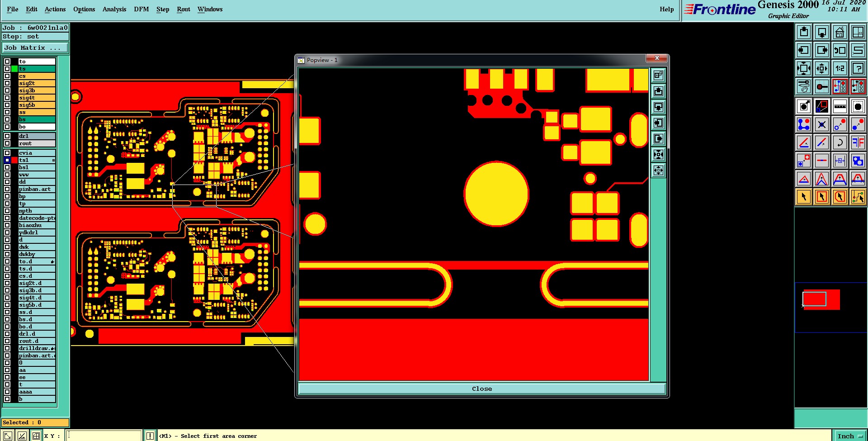This screenshot has height=441, width=868.
Task: Toggle the checkbox for layer 'drilldraw'
Action: [7, 348]
